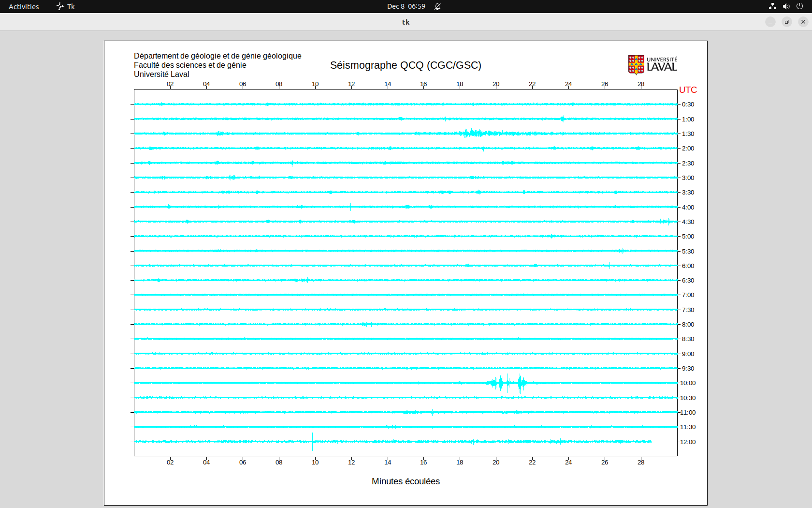This screenshot has width=812, height=508.
Task: Click the 0:30 time label on right axis
Action: (688, 105)
